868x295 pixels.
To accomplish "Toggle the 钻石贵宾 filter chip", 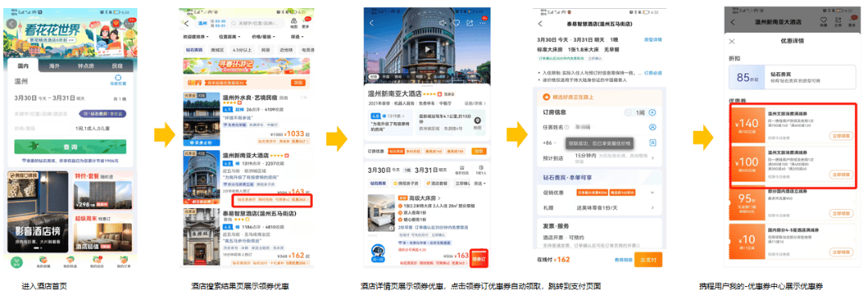I will (194, 50).
